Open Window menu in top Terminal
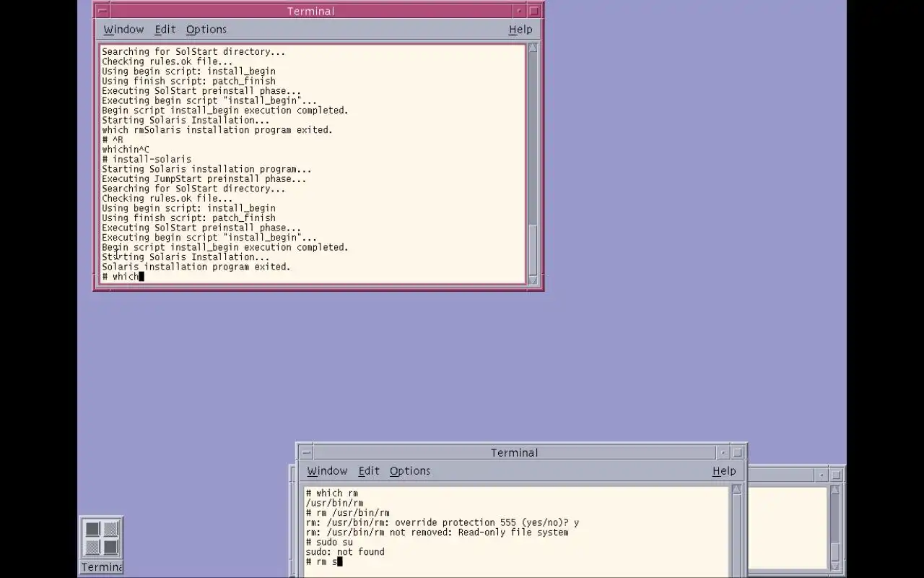 123,30
